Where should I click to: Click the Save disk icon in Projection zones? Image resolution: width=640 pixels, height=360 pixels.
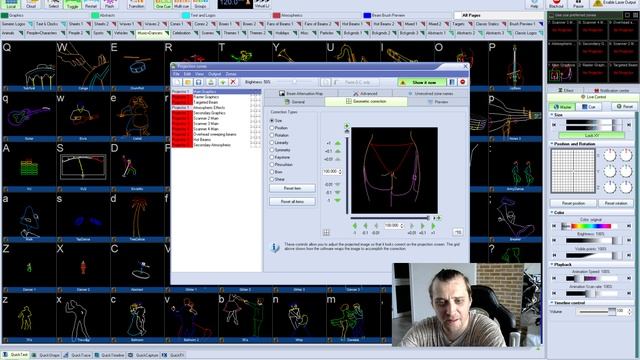[x=199, y=82]
